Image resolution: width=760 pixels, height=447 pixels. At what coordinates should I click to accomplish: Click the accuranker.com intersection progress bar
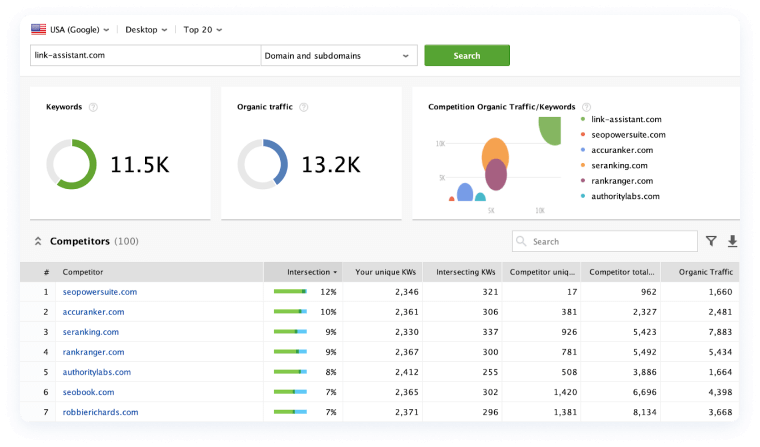pos(290,312)
